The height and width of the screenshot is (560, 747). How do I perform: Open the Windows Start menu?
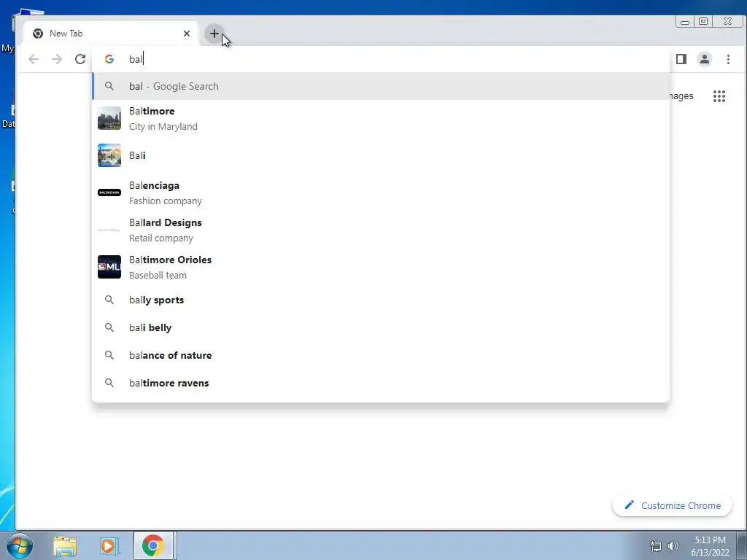point(19,545)
